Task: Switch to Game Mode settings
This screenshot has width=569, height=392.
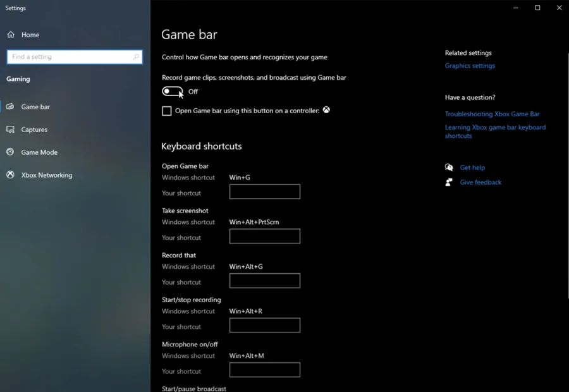Action: [x=39, y=152]
